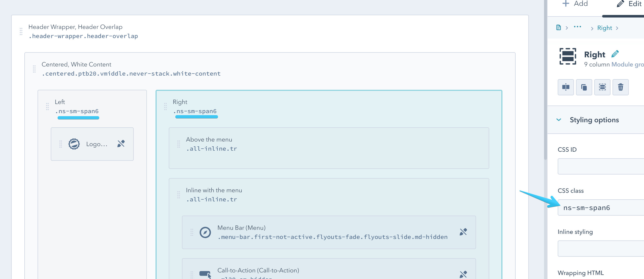Viewport: 644px width, 279px height.
Task: Click the CSS class input field
Action: tap(601, 208)
